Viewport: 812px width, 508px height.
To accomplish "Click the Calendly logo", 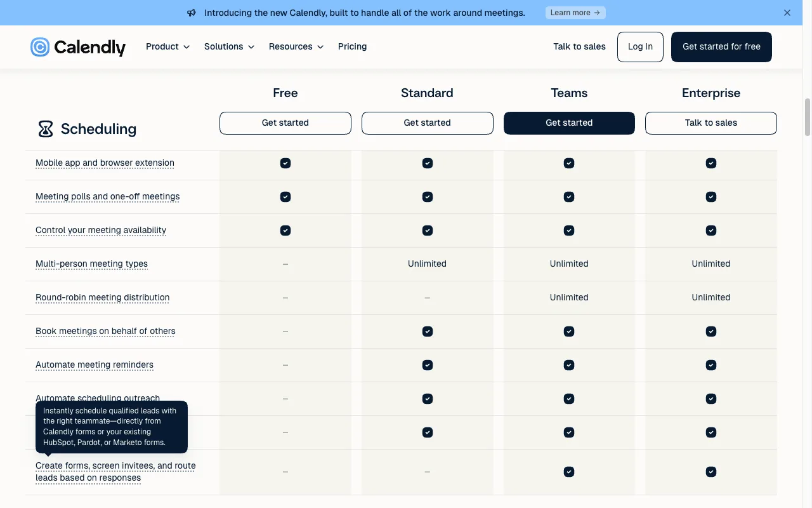I will click(78, 47).
